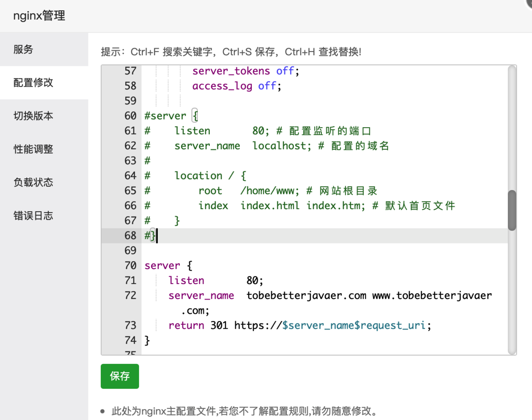Click line number 68 in the gutter
The width and height of the screenshot is (532, 420).
click(130, 236)
